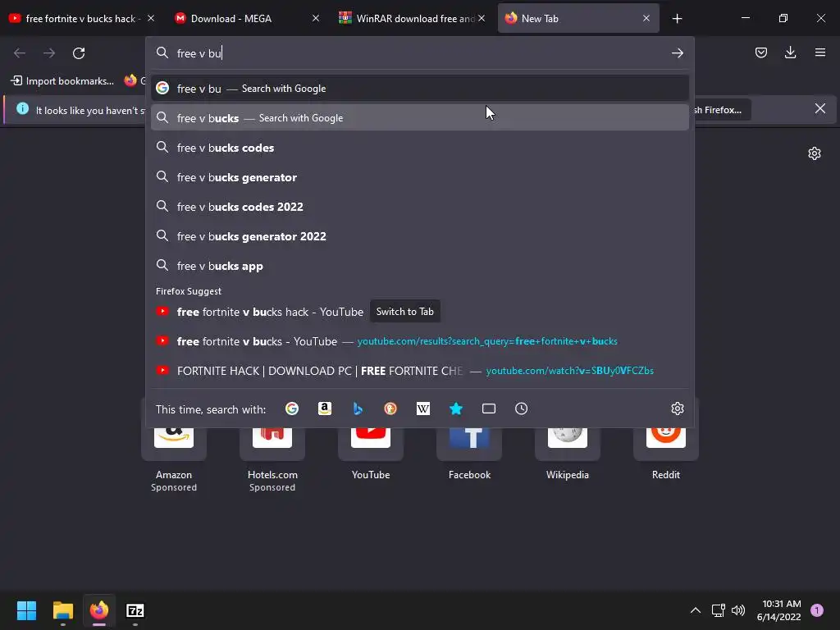840x630 pixels.
Task: Close the free fortnite v bucks hack tab
Action: pos(151,18)
